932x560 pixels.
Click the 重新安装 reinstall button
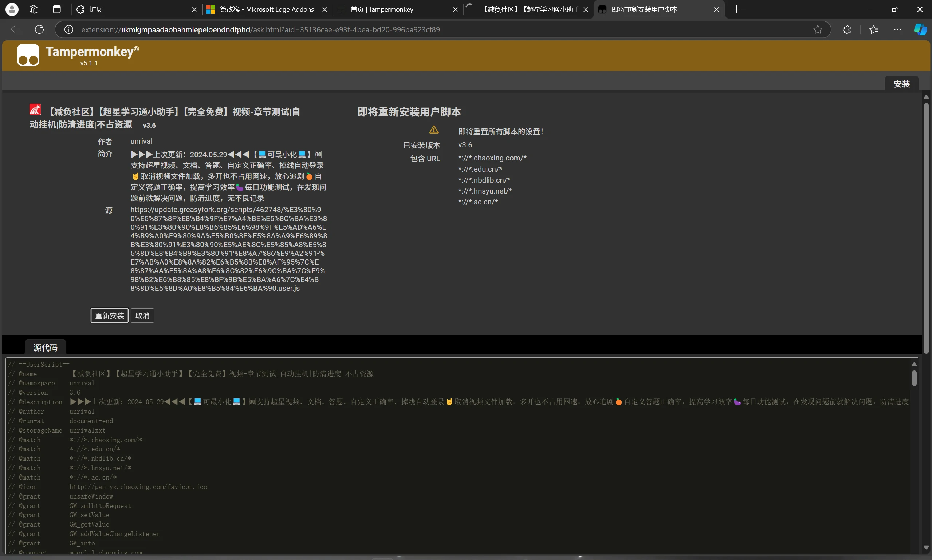(x=110, y=315)
